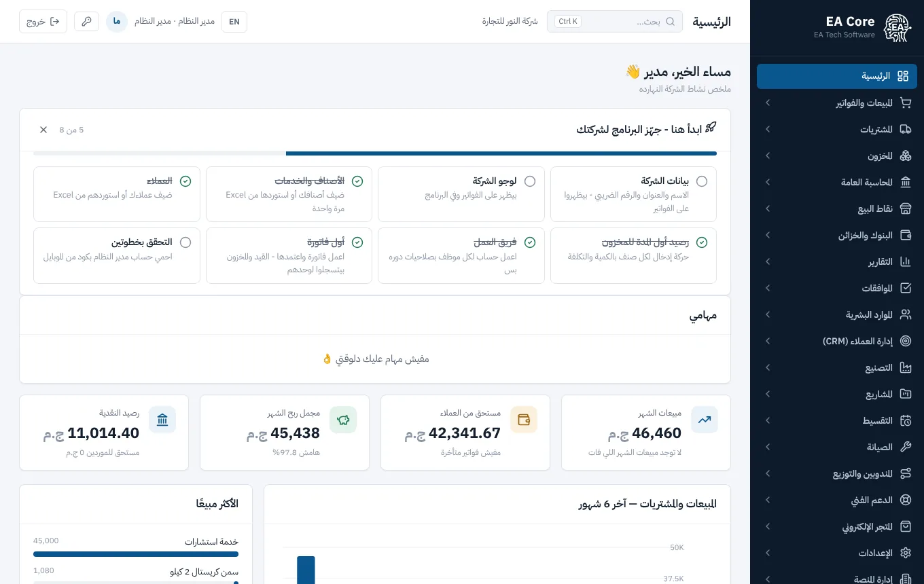Image resolution: width=924 pixels, height=584 pixels.
Task: Toggle the بيانات الشركة setup step circle
Action: click(702, 181)
